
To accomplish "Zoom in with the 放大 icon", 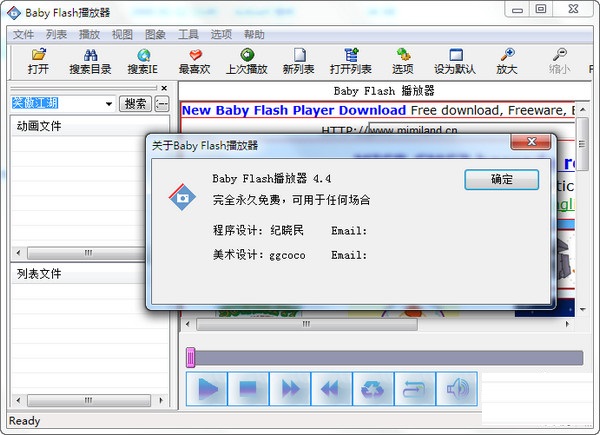I will click(507, 60).
